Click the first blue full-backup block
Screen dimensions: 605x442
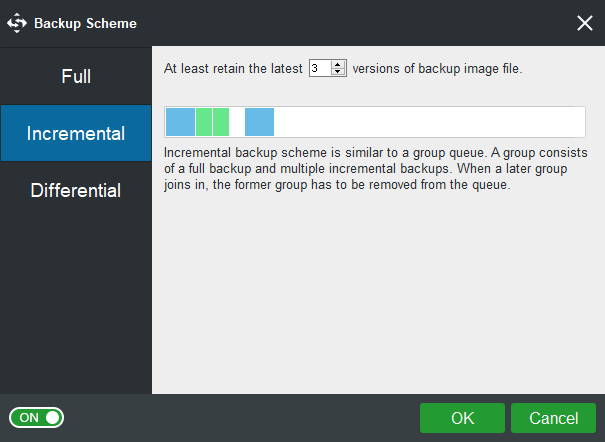180,122
